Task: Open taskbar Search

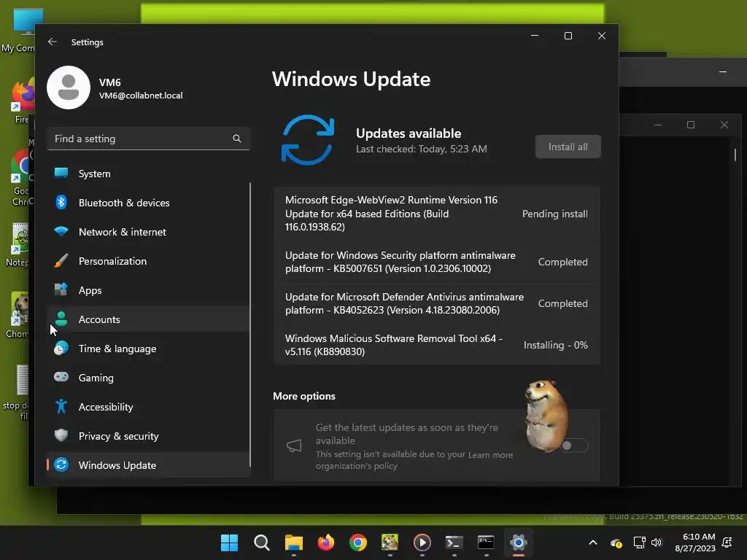Action: pos(262,542)
